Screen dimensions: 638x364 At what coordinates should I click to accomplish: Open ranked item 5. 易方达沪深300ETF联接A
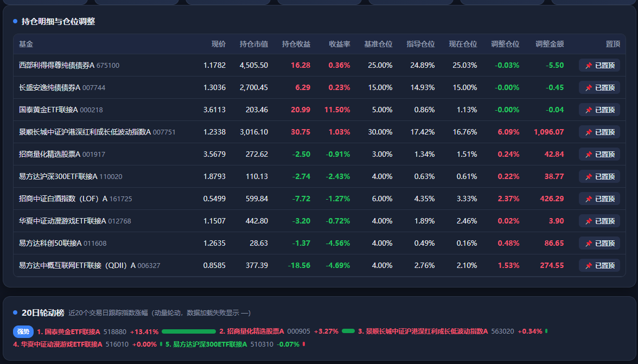point(206,344)
